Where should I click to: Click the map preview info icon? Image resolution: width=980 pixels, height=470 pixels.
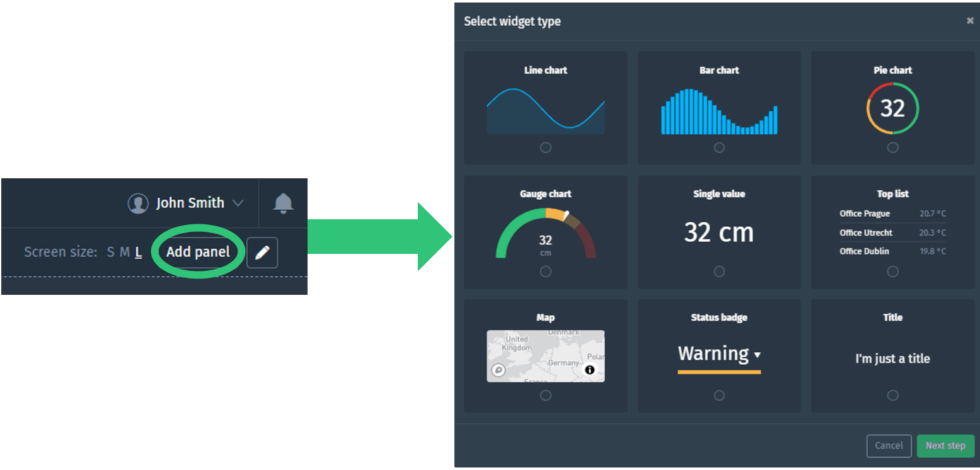(x=589, y=370)
